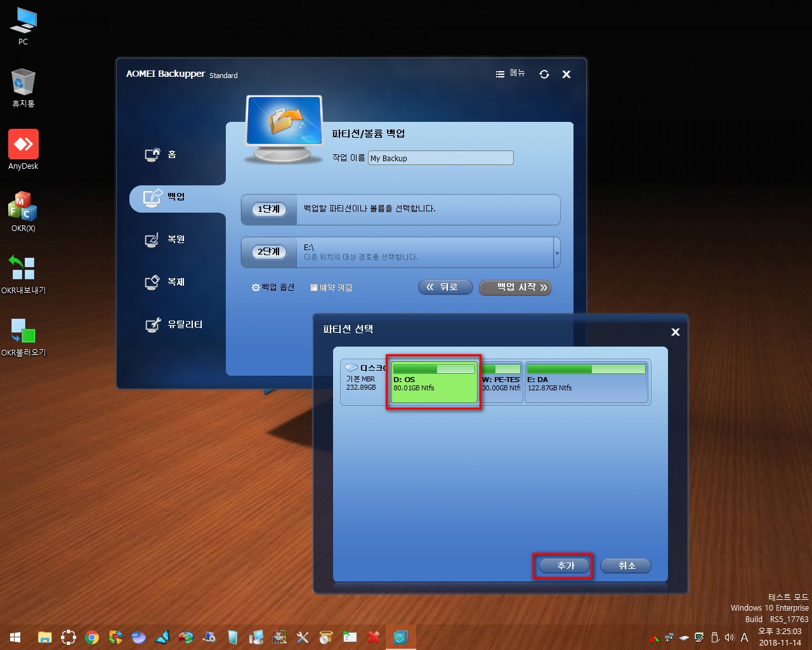Viewport: 812px width, 650px height.
Task: Open the checklist window icon in taskbar
Action: click(x=350, y=637)
